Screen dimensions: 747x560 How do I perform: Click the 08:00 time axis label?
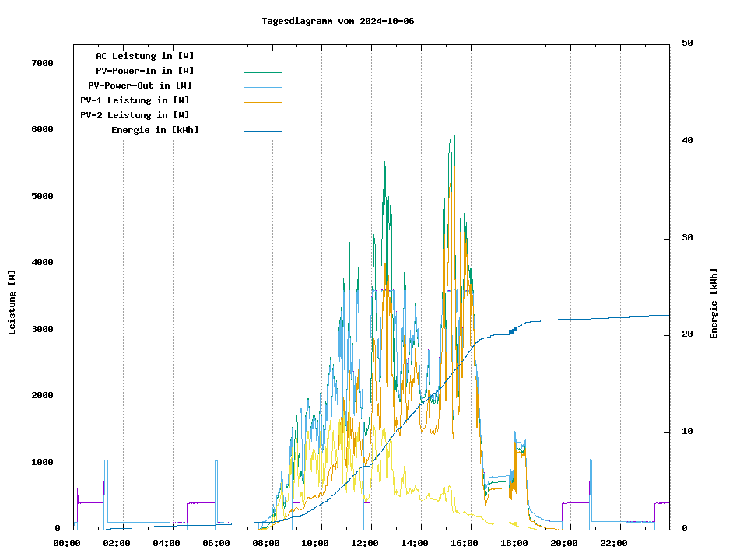pyautogui.click(x=266, y=543)
